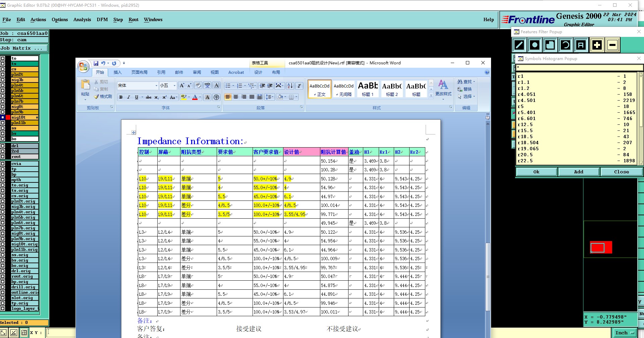Toggle the checkbox for layer 'pln6t'
The width and height of the screenshot is (644, 338).
pyautogui.click(x=3, y=96)
